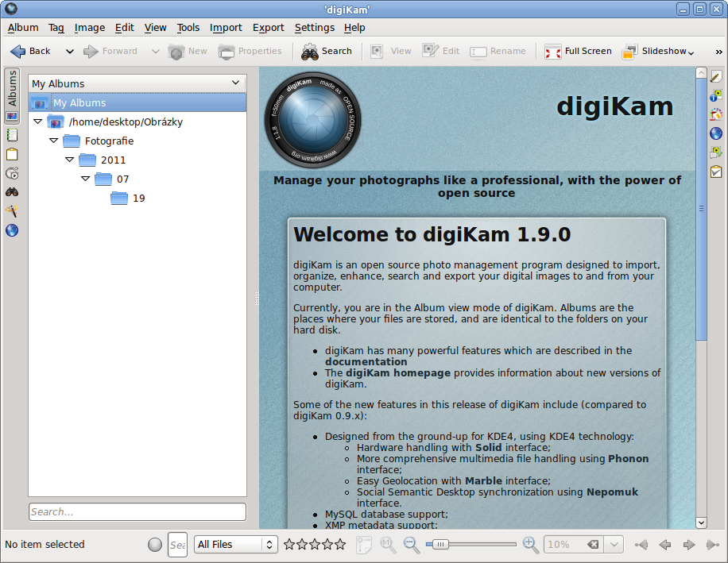Follow the digiKam homepage link

tap(398, 373)
